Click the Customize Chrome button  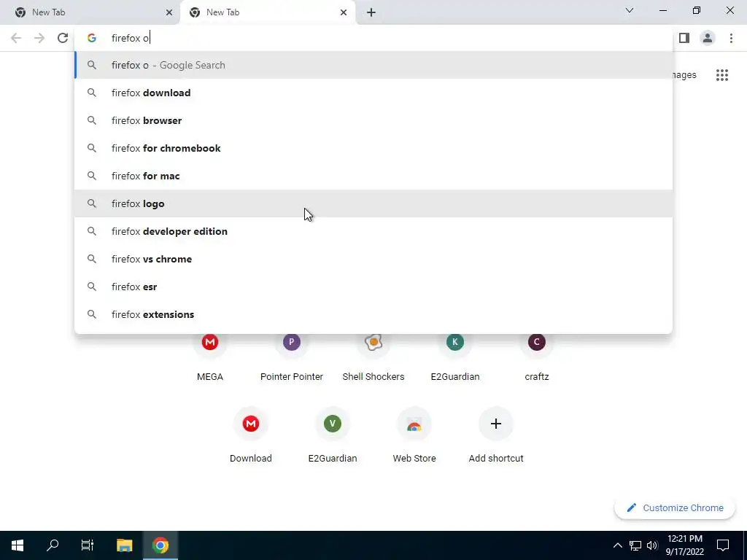coord(675,507)
